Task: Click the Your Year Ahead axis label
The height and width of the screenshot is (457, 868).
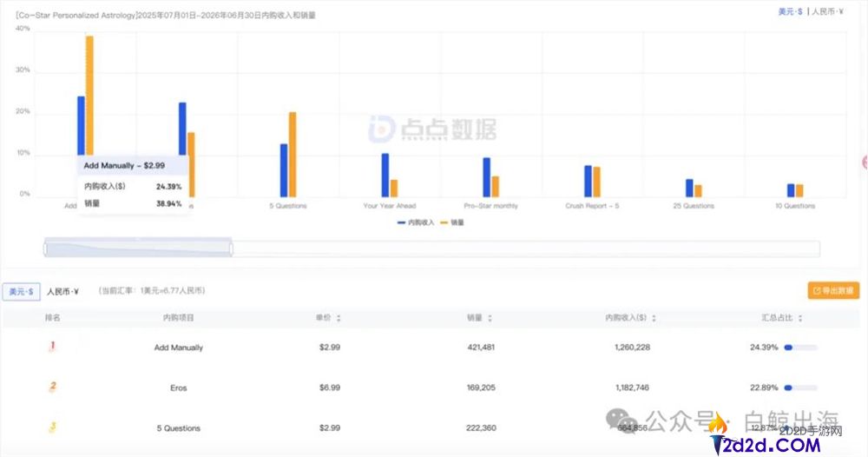Action: point(389,206)
